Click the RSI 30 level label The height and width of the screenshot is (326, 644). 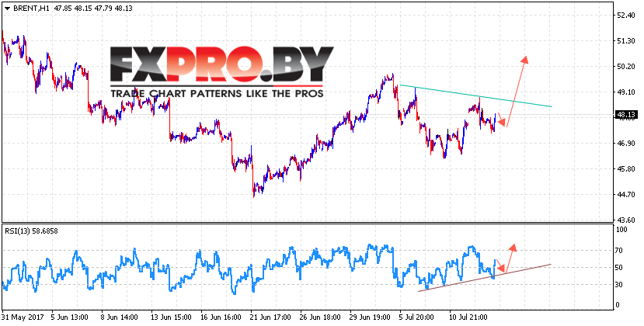621,285
